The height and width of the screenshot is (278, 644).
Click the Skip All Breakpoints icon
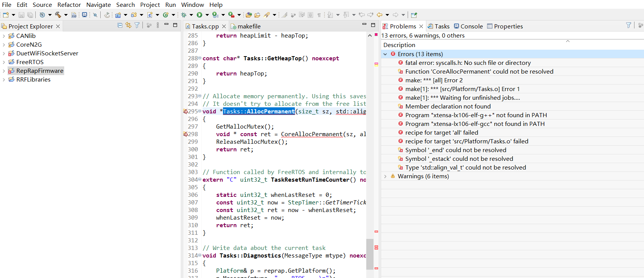[x=95, y=15]
